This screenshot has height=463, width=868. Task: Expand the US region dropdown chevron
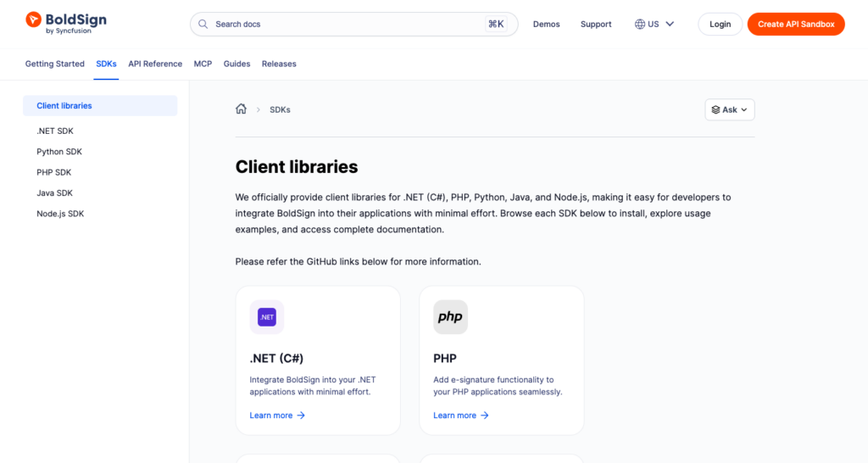670,24
